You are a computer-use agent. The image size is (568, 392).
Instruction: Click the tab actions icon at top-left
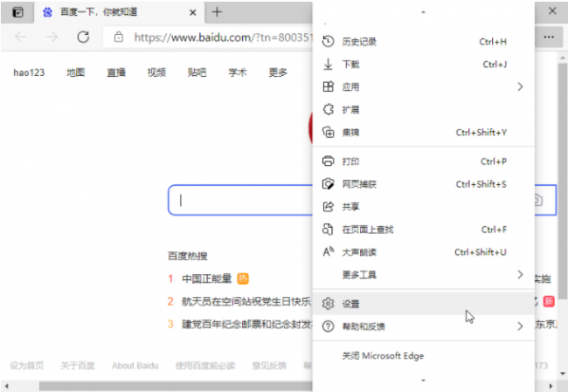[x=17, y=12]
